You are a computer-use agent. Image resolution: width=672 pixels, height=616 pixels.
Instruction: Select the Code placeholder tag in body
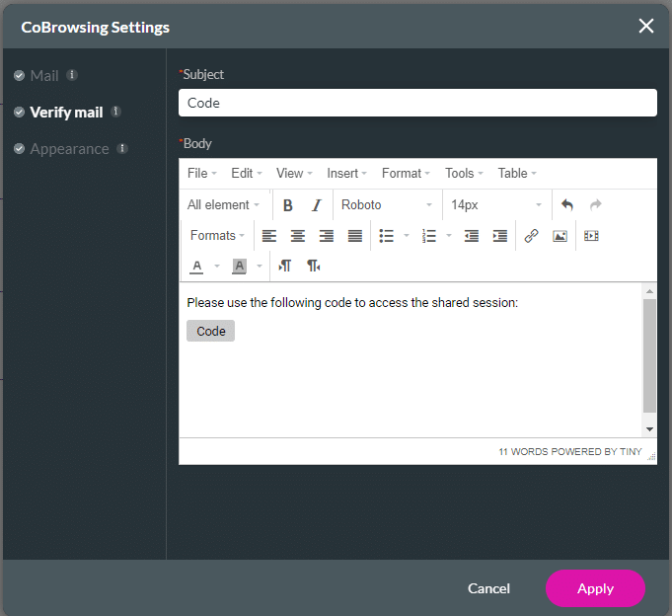tap(210, 331)
